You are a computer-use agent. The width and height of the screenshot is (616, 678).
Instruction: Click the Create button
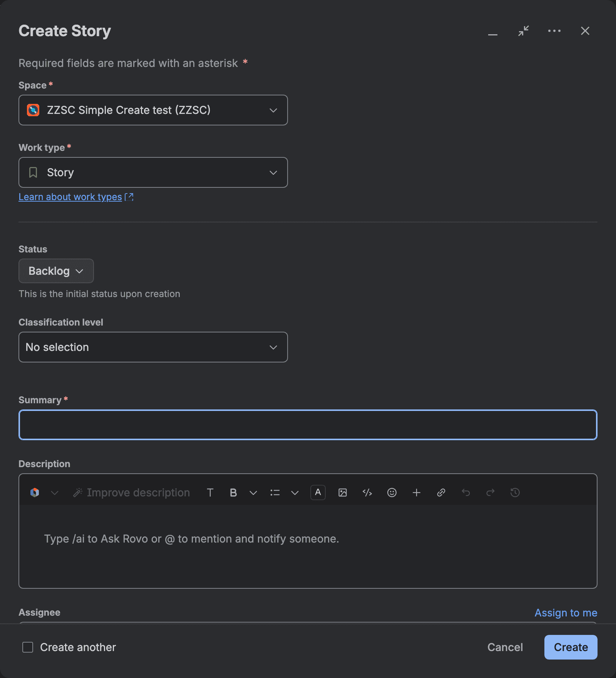tap(571, 647)
